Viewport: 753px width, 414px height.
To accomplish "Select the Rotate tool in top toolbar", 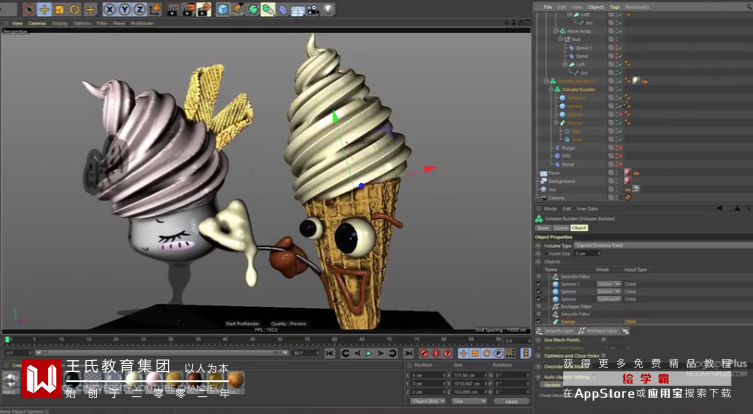I will click(75, 9).
